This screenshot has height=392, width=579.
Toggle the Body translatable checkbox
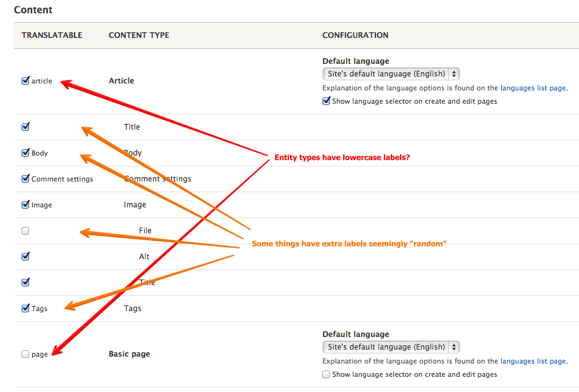[x=25, y=152]
